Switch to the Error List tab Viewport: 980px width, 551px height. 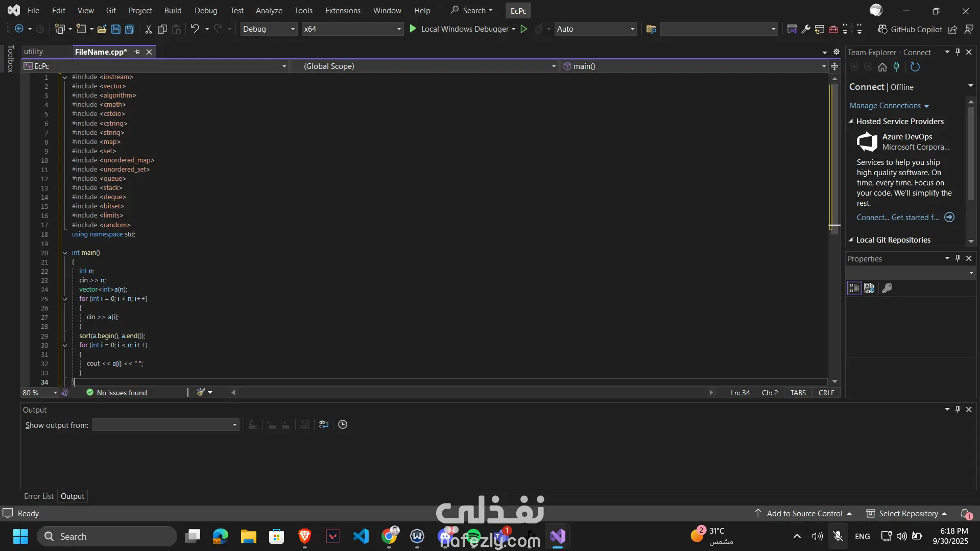(39, 496)
